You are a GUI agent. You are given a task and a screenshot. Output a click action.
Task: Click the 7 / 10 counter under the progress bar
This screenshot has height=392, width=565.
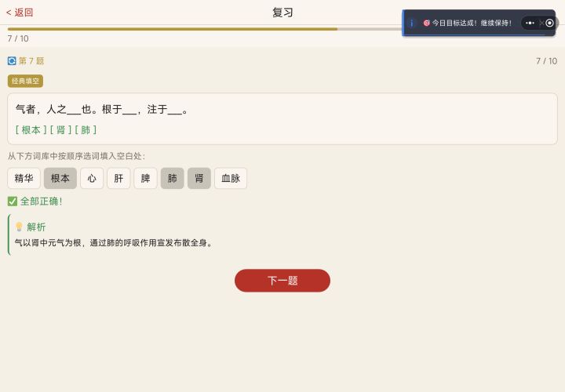(x=18, y=38)
